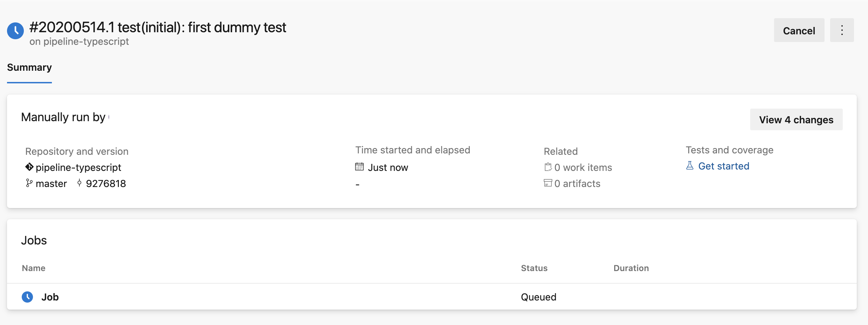The image size is (868, 325).
Task: Open the more actions ellipsis menu
Action: point(842,30)
